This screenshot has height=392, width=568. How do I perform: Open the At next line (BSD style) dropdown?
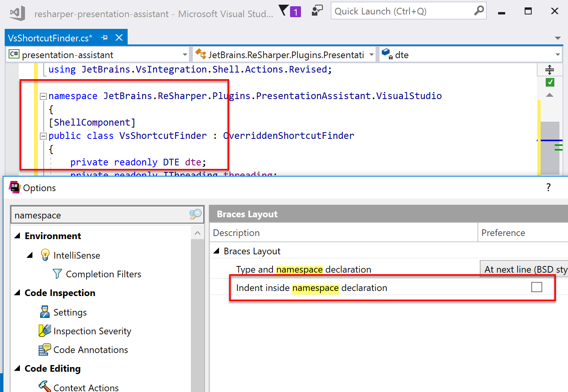524,269
